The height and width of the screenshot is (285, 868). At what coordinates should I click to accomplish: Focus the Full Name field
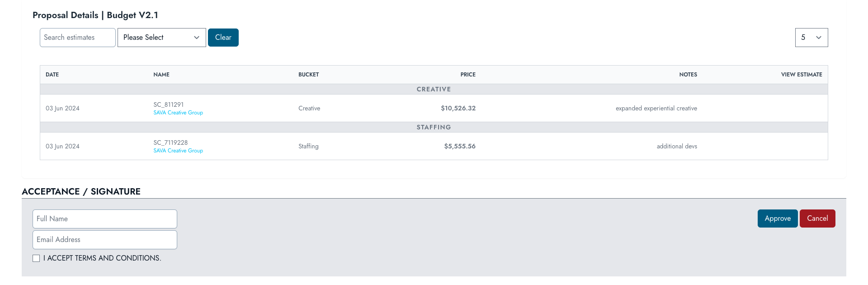[x=104, y=219]
